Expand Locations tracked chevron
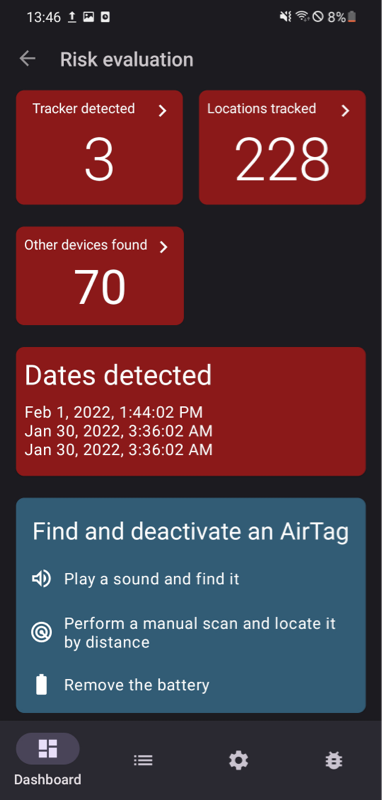 pos(346,110)
